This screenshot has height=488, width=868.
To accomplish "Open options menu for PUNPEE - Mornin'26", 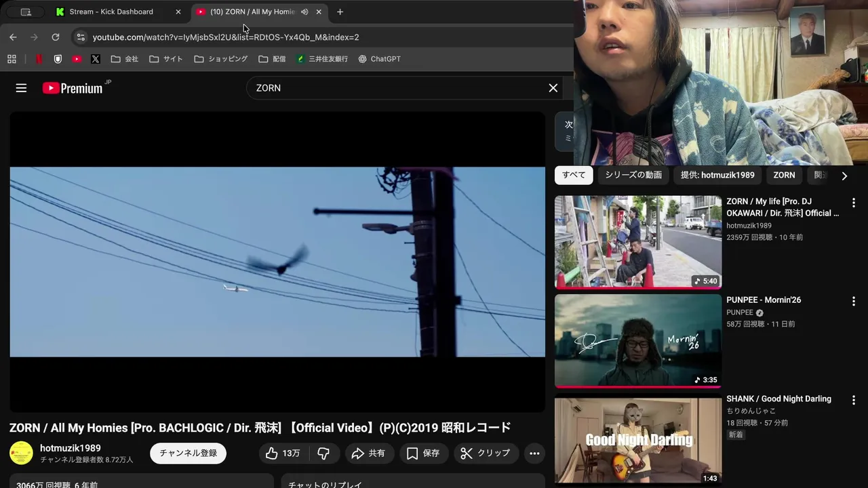I will point(854,301).
